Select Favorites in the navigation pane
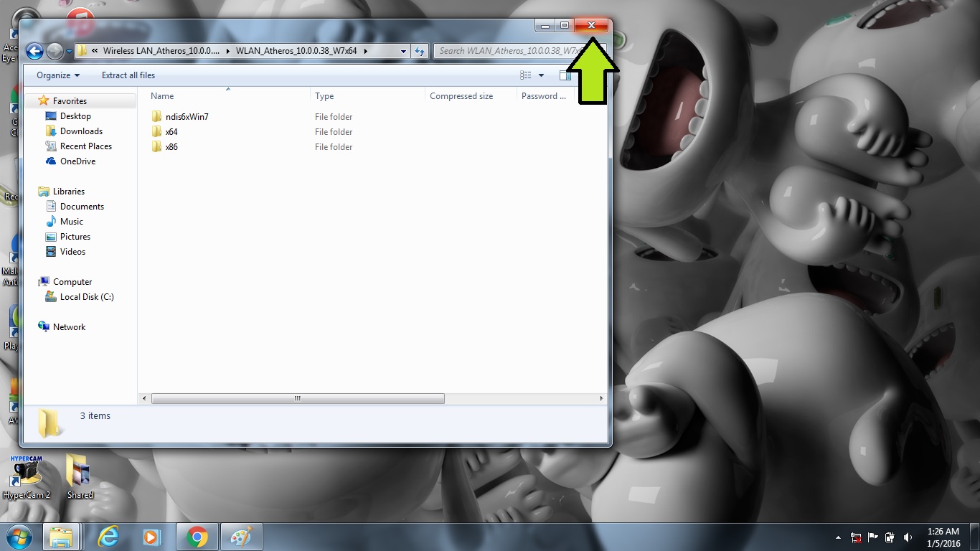Viewport: 980px width, 551px height. [x=70, y=101]
